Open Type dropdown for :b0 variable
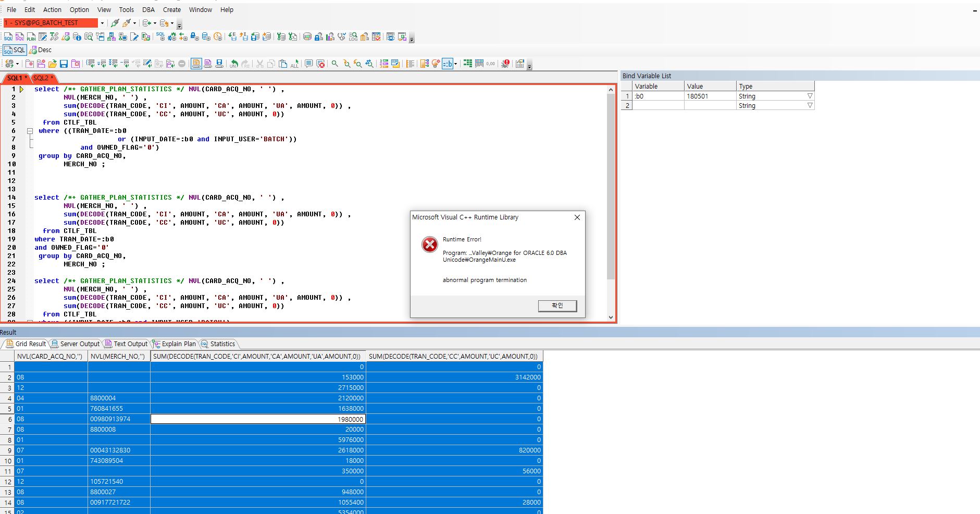The height and width of the screenshot is (514, 980). tap(810, 96)
